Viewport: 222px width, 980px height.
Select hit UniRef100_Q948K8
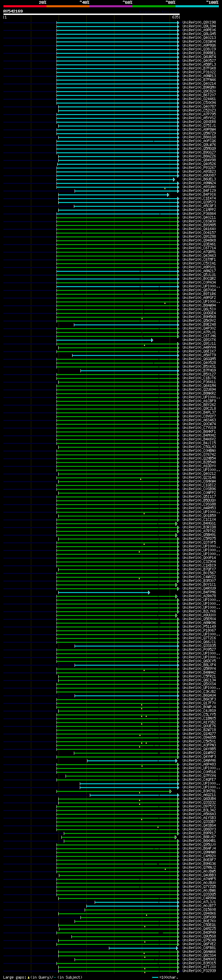click(199, 241)
